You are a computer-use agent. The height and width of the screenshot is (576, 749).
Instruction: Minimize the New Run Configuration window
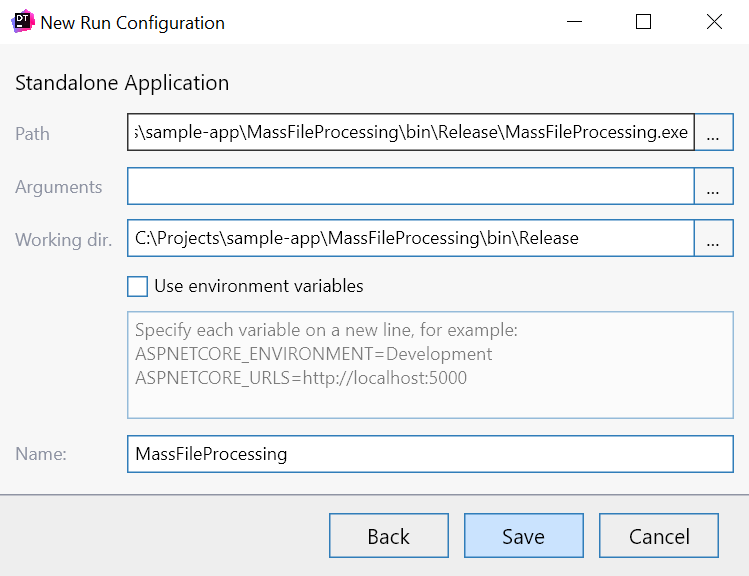click(573, 22)
